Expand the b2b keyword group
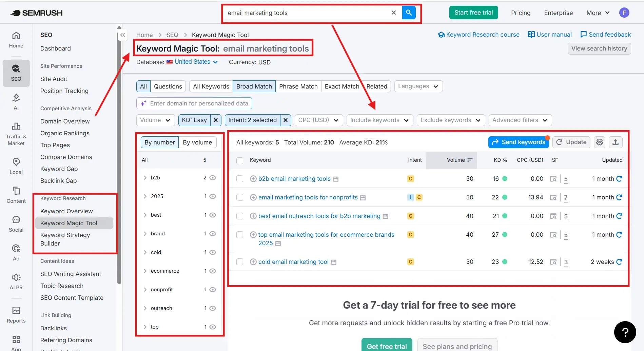Viewport: 644px width, 351px height. pos(145,178)
